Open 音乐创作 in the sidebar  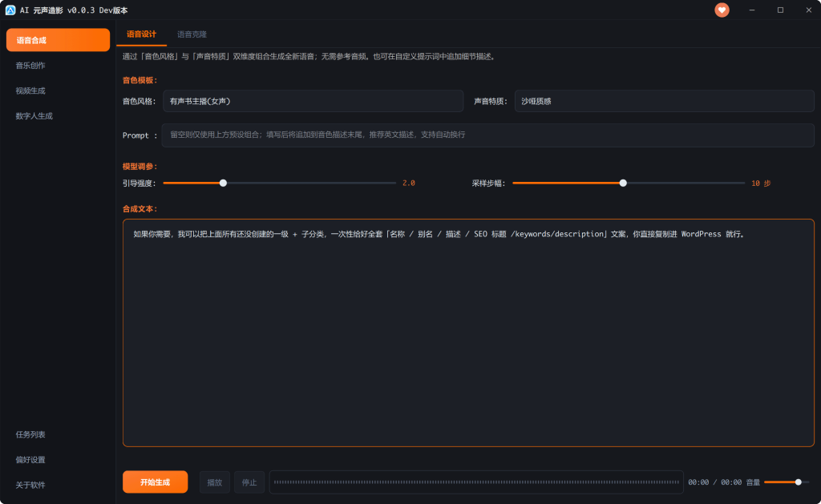click(x=30, y=66)
